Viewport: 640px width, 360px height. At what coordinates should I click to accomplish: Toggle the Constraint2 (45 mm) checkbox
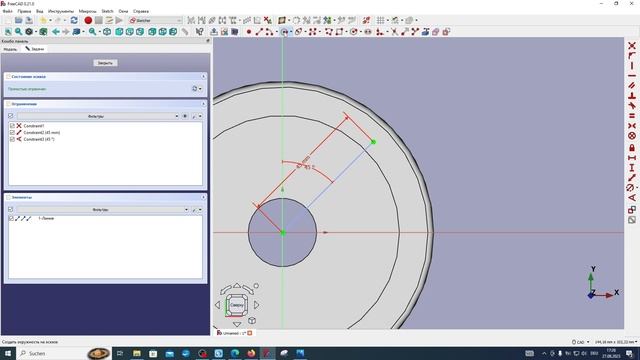pyautogui.click(x=12, y=132)
